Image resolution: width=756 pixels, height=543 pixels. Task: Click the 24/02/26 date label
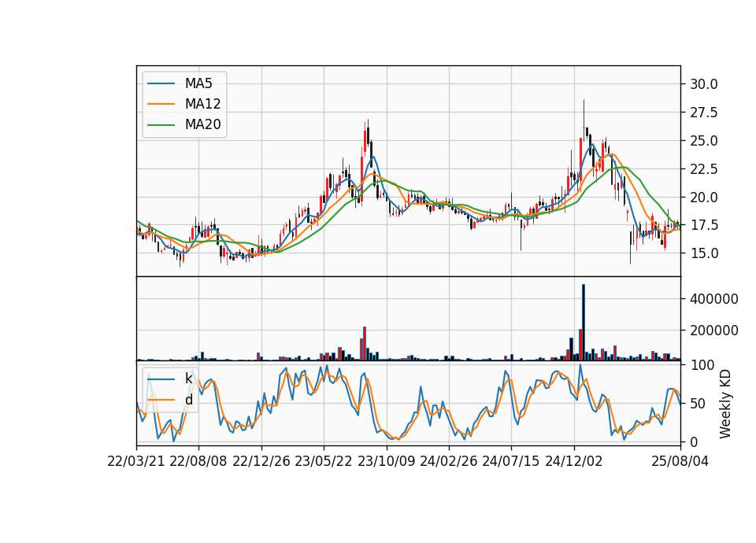[448, 461]
